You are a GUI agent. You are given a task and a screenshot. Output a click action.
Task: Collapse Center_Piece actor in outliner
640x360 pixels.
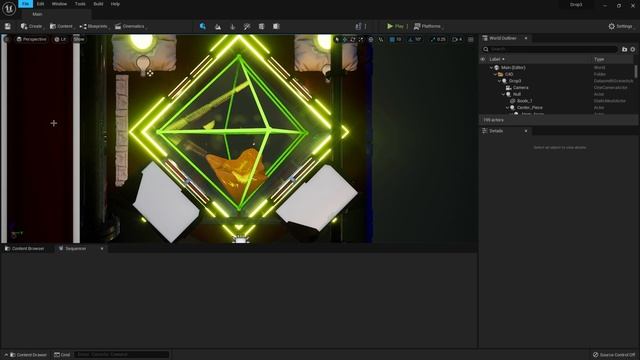pos(507,107)
